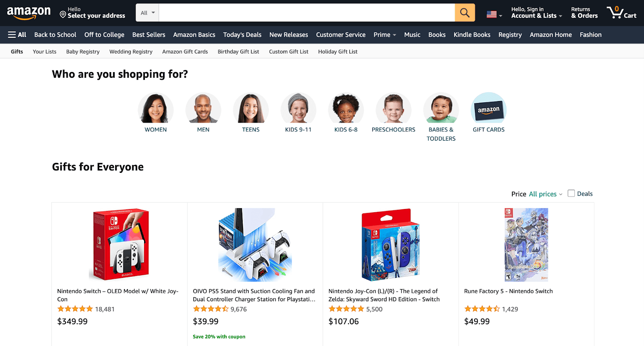Click Returns & Orders link
Image resolution: width=644 pixels, height=346 pixels.
tap(584, 13)
